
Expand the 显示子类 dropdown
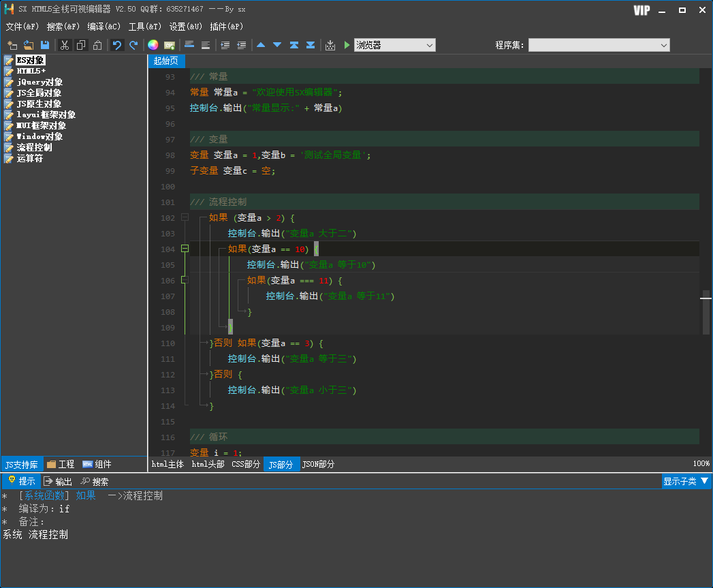686,481
